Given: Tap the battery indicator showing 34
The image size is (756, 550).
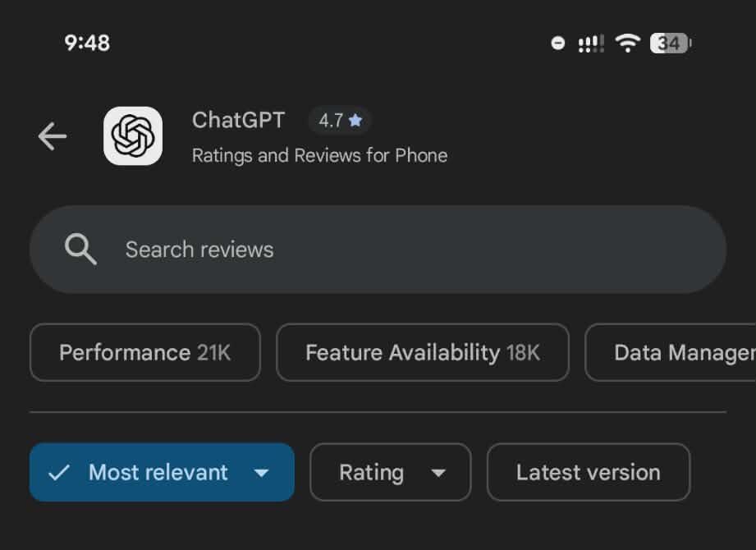Looking at the screenshot, I should pyautogui.click(x=670, y=44).
